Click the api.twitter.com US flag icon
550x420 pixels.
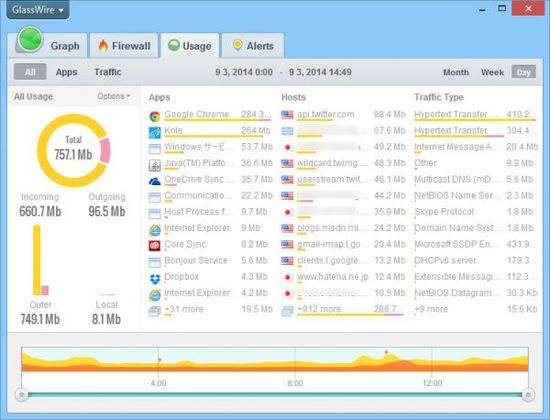click(x=287, y=114)
